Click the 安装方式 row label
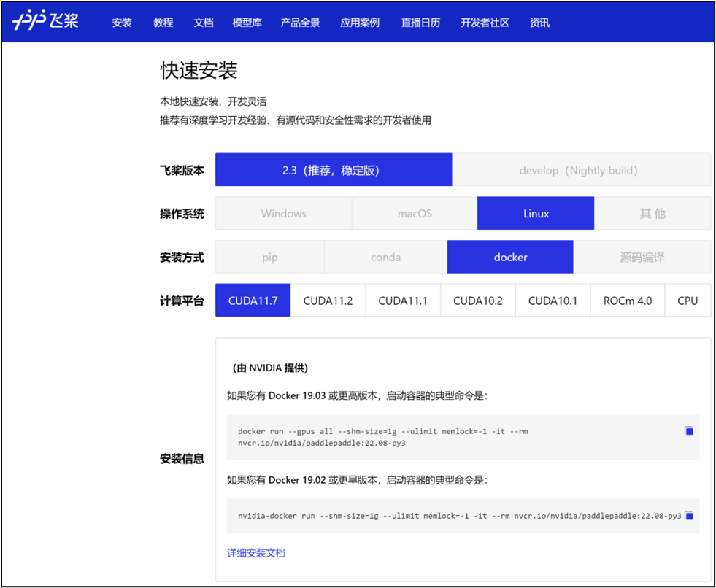This screenshot has width=716, height=588. [182, 258]
